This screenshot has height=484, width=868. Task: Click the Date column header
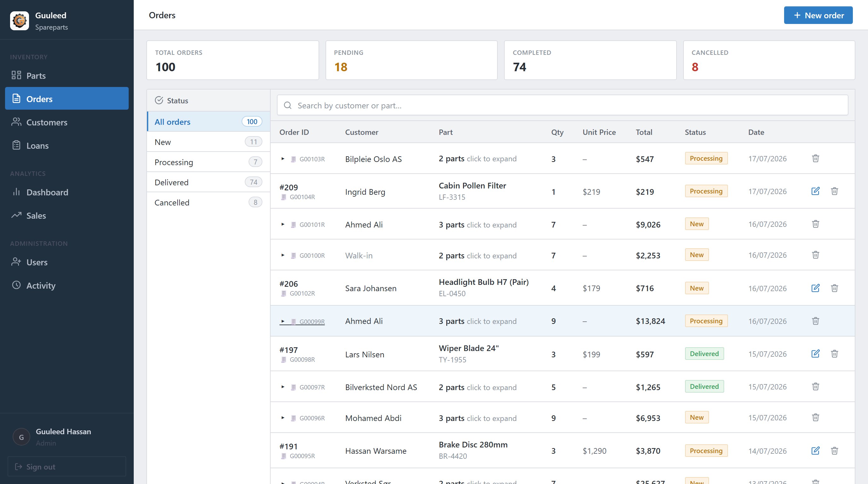756,132
